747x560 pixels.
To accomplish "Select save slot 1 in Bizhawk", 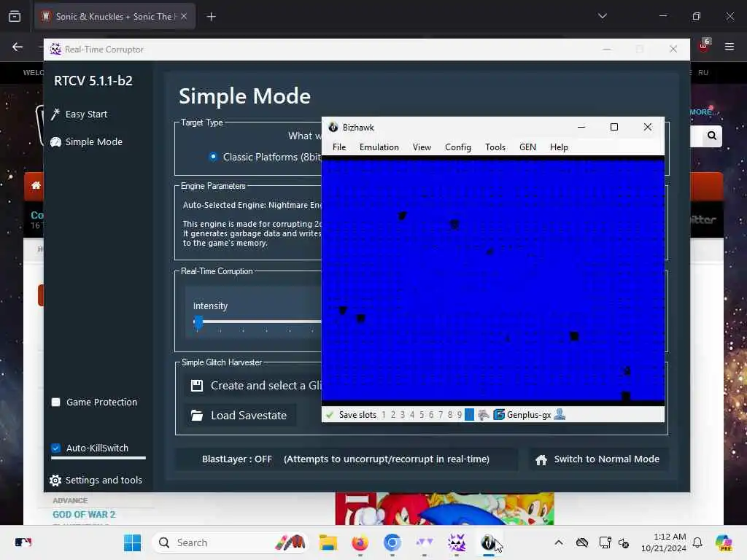I will click(384, 415).
